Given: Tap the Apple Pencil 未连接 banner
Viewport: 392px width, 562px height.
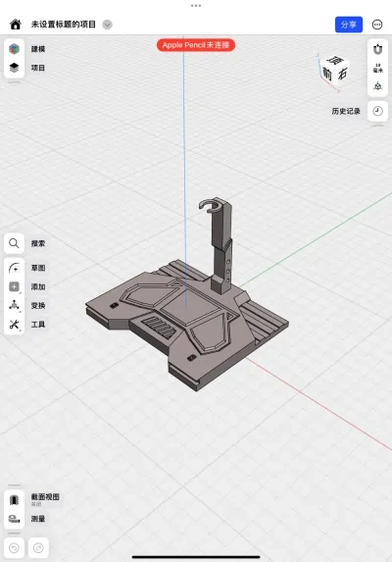Looking at the screenshot, I should 196,45.
